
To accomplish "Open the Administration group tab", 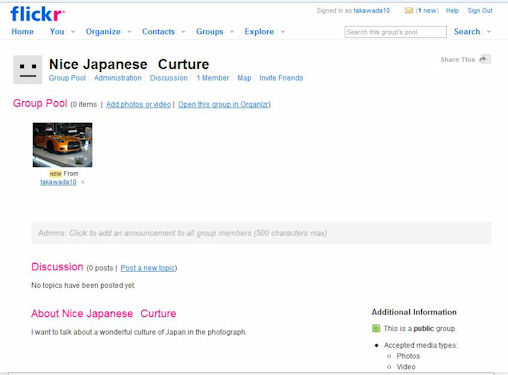I will click(x=118, y=78).
